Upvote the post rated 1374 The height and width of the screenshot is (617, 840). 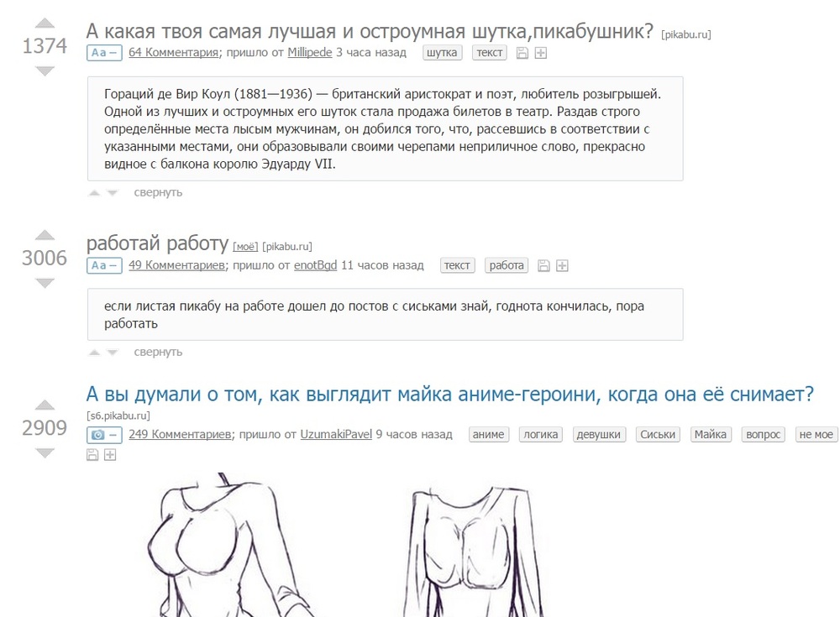pos(45,23)
